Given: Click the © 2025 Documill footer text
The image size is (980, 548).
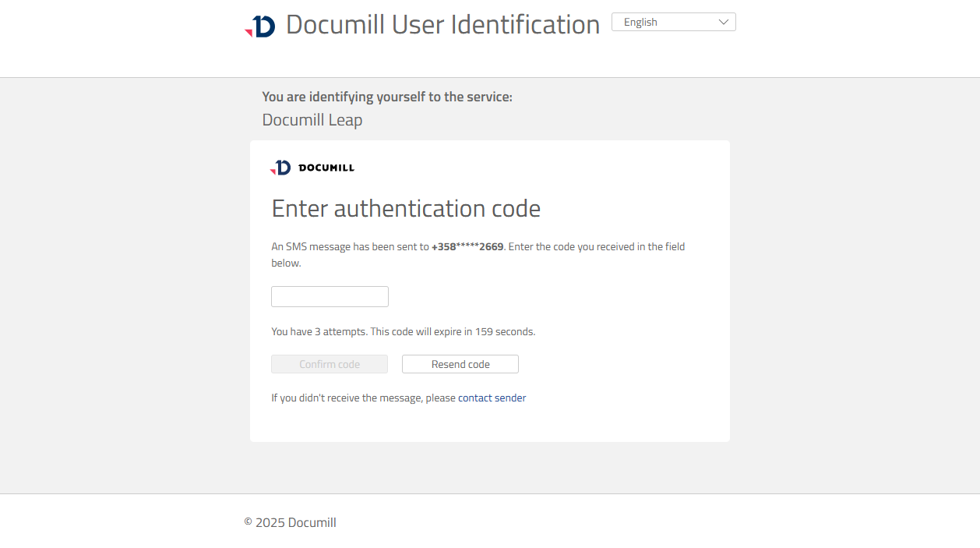Looking at the screenshot, I should (x=290, y=522).
